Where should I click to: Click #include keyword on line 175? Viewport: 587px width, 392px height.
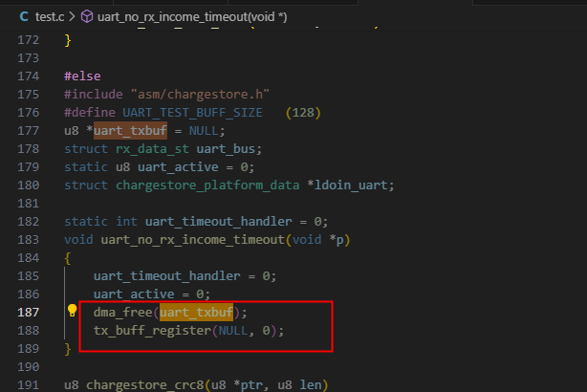(94, 95)
